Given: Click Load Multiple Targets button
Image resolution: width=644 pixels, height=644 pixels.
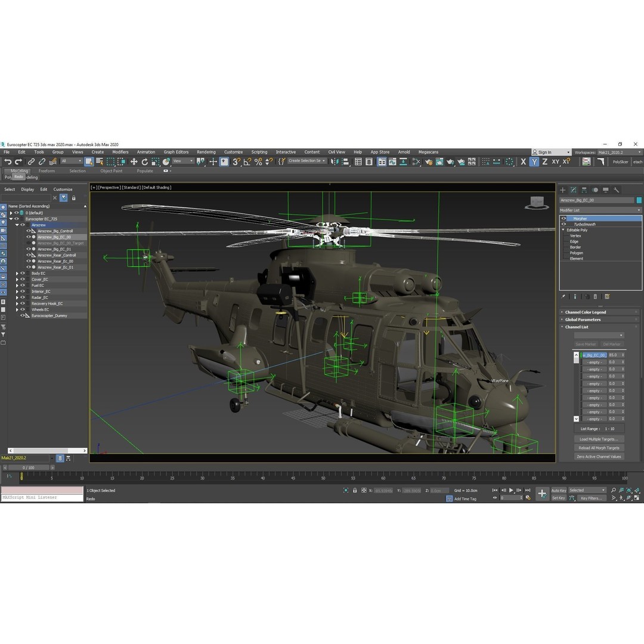Looking at the screenshot, I should tap(599, 439).
